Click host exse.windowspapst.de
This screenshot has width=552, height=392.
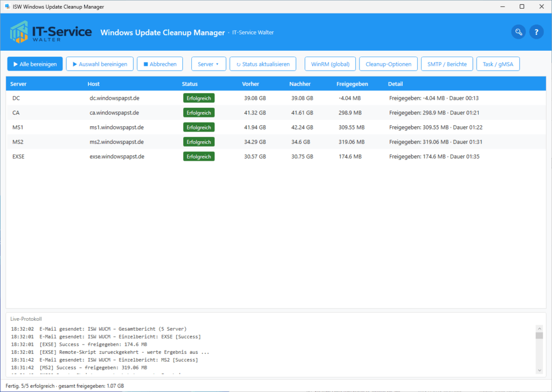(x=117, y=156)
